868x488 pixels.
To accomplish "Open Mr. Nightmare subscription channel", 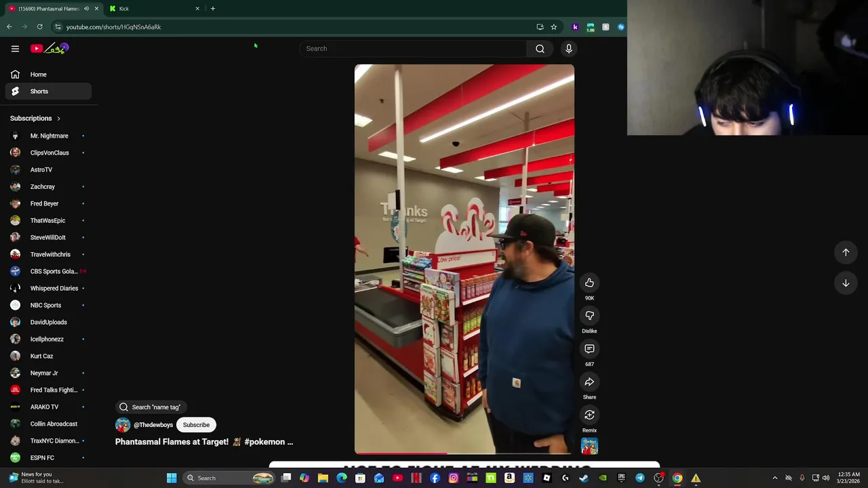I will (x=48, y=136).
